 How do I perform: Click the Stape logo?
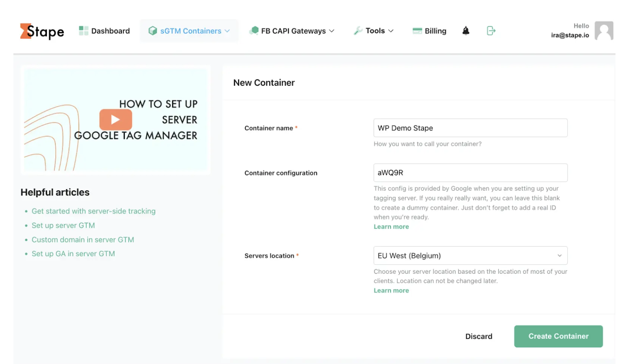42,31
